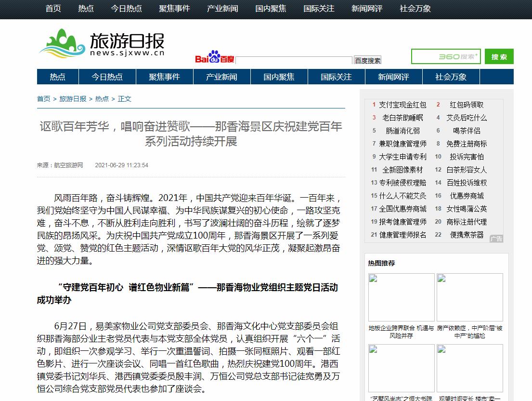Open 产业新闻 in the top black bar
The image size is (532, 401).
click(x=222, y=9)
